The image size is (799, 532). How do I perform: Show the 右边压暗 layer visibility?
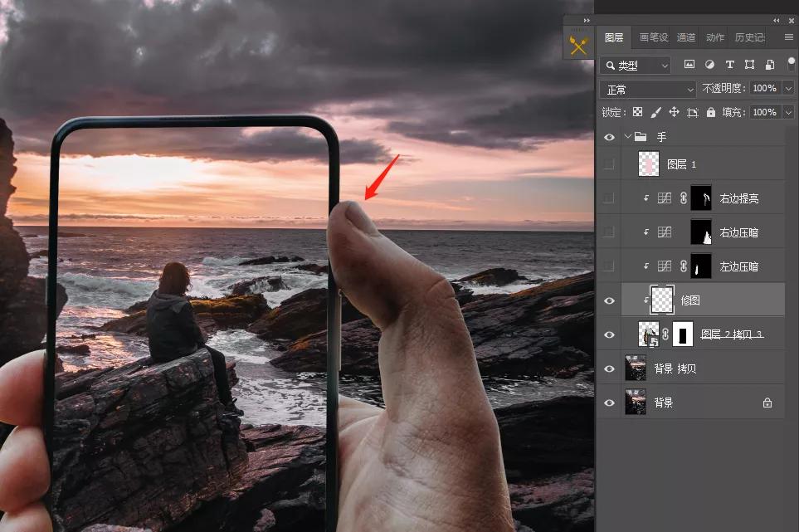(x=609, y=232)
